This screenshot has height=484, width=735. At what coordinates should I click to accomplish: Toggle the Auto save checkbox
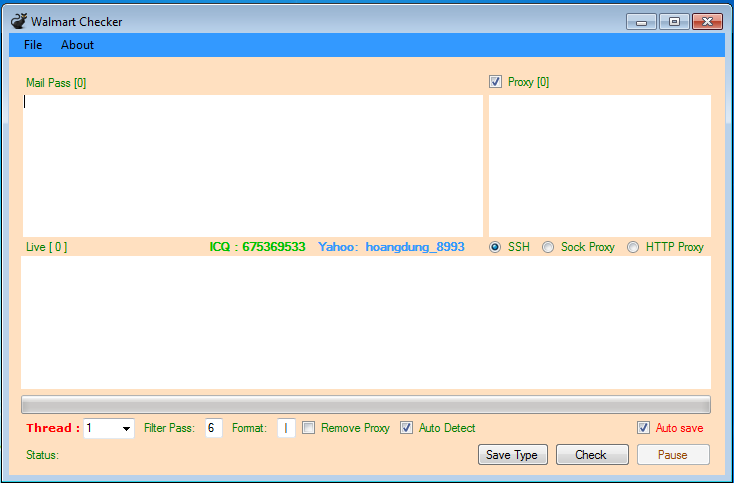coord(643,428)
